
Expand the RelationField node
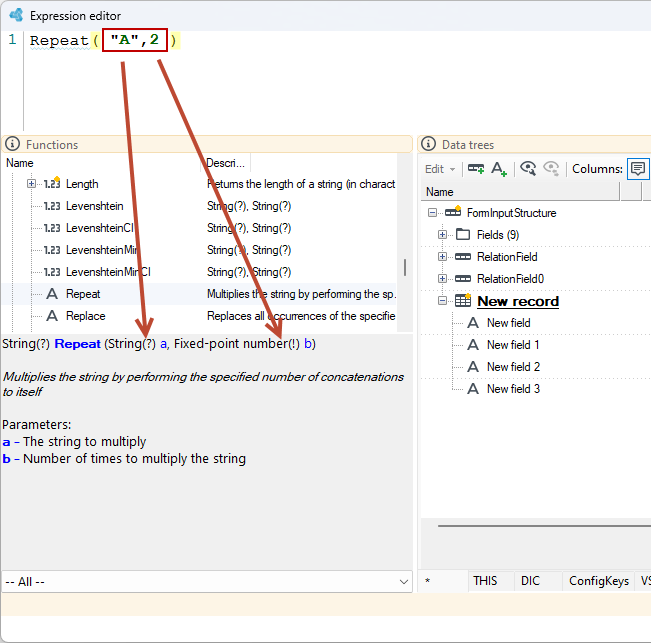pyautogui.click(x=442, y=257)
